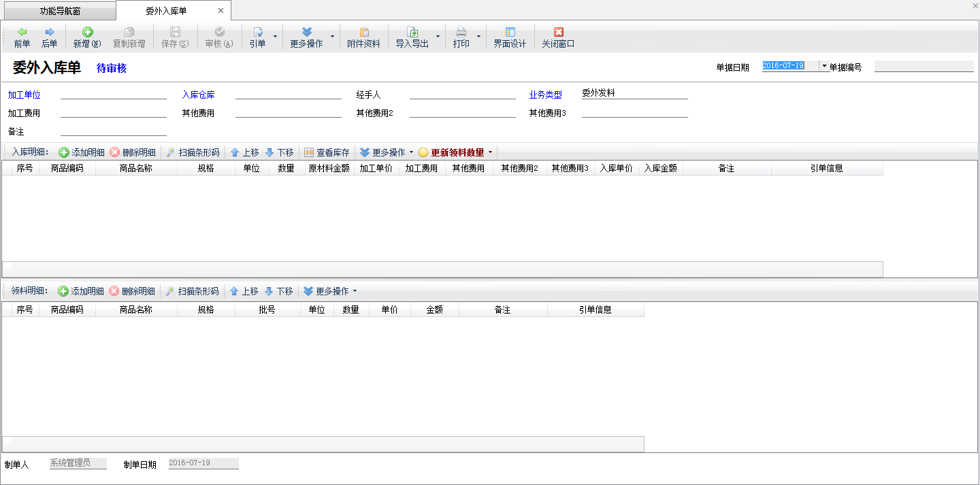The height and width of the screenshot is (485, 980).
Task: Click 查看库存 in 入库明细 toolbar
Action: 326,152
